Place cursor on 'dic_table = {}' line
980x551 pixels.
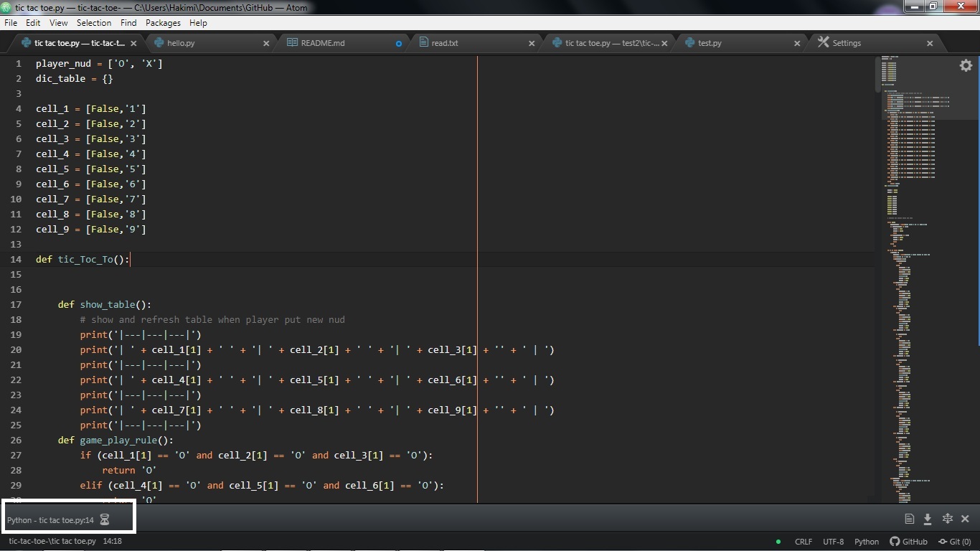[75, 79]
